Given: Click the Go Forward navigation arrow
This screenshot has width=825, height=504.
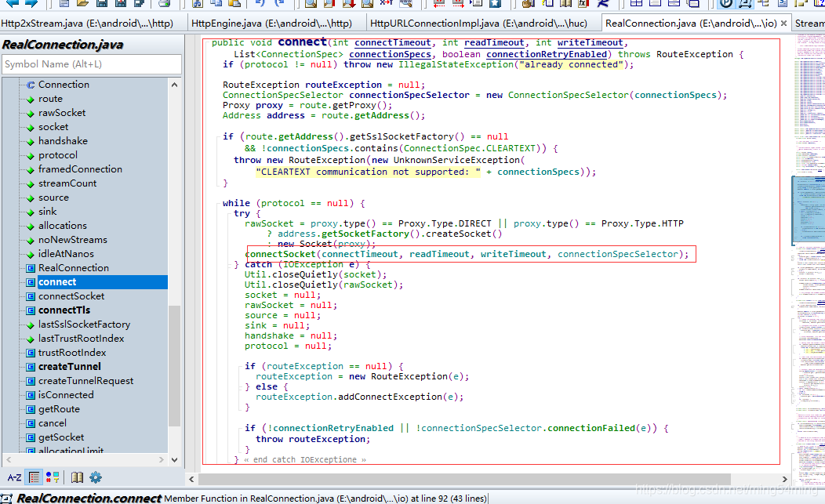Looking at the screenshot, I should point(31,3).
